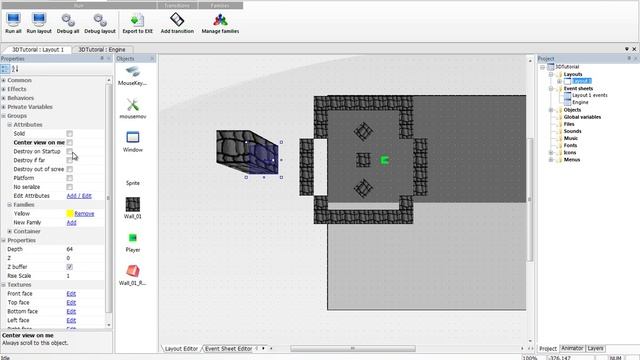
Task: Open the Event Sheet Editor tab
Action: (x=228, y=349)
